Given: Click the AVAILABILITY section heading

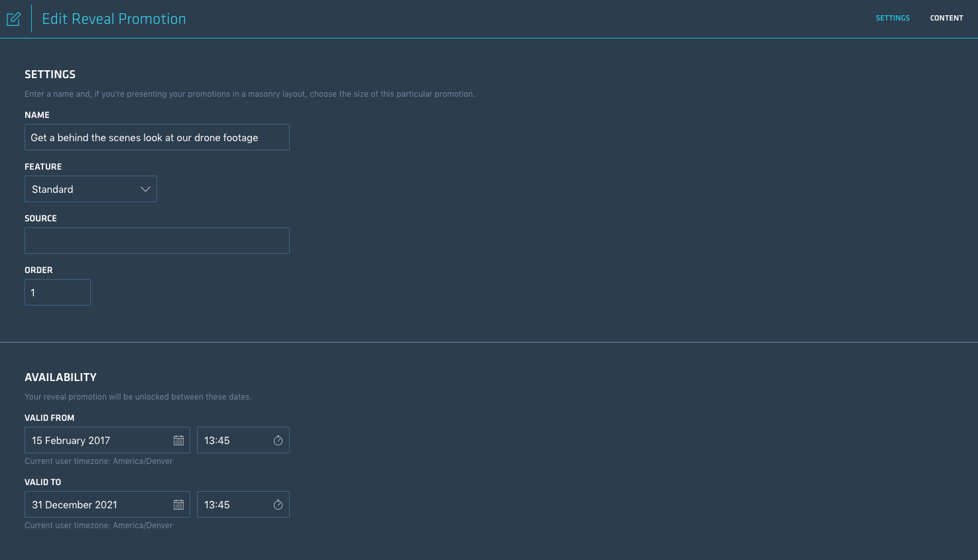Looking at the screenshot, I should point(60,376).
